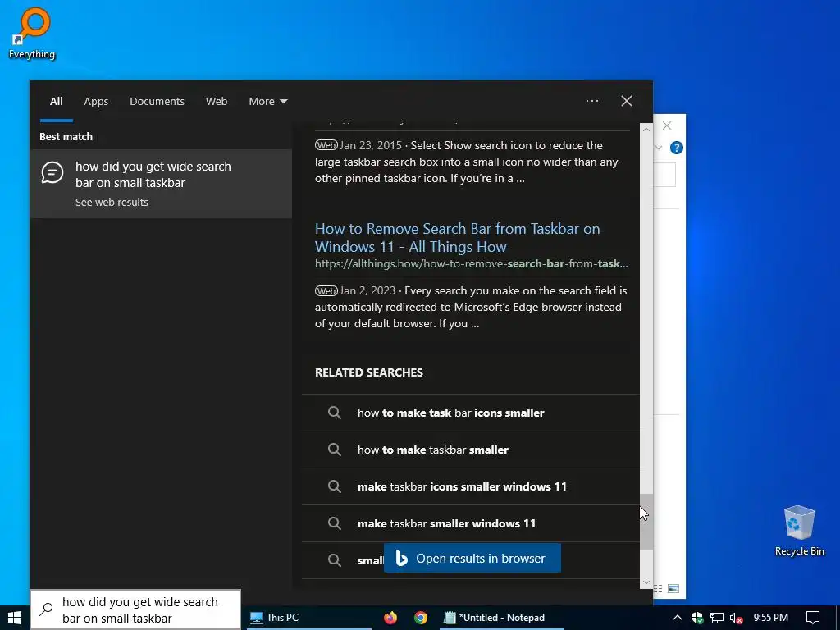
Task: Click the search results scrollbar thumb
Action: 646,522
